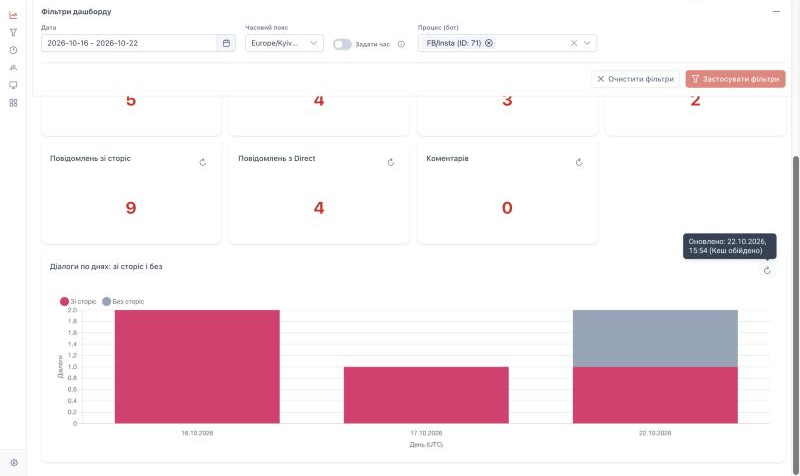Click the page vertical scrollbar
800x476 pixels.
[x=796, y=314]
